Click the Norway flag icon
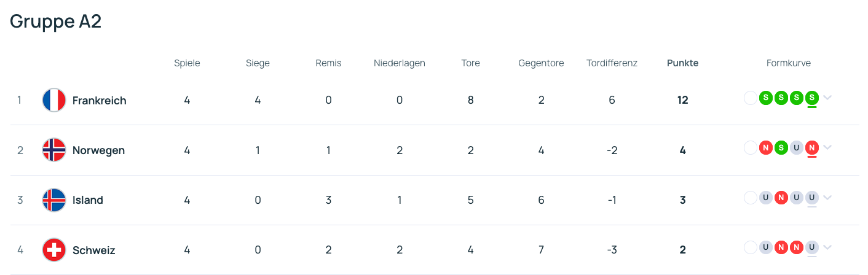 click(x=54, y=150)
